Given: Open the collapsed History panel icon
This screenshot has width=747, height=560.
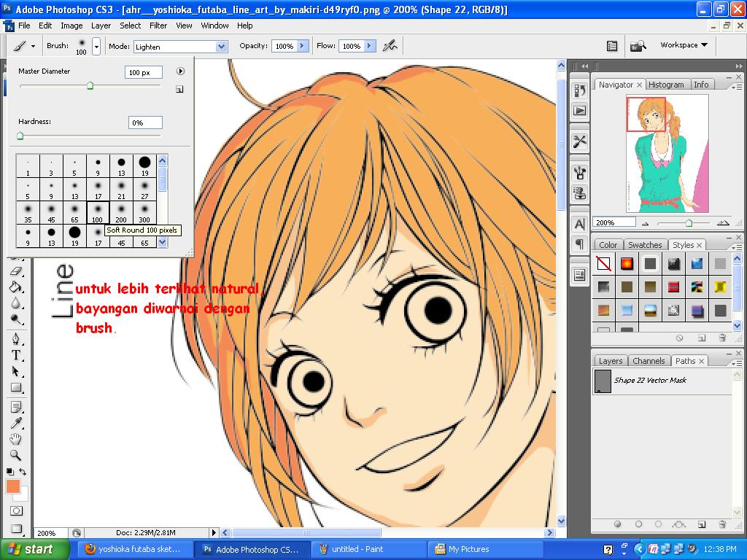Looking at the screenshot, I should point(580,90).
